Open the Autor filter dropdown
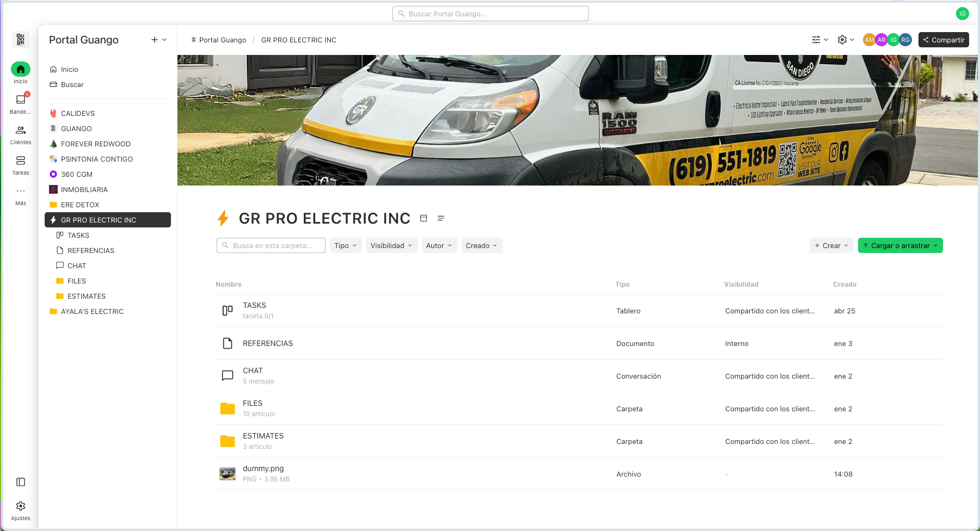Viewport: 980px width, 531px height. point(439,245)
